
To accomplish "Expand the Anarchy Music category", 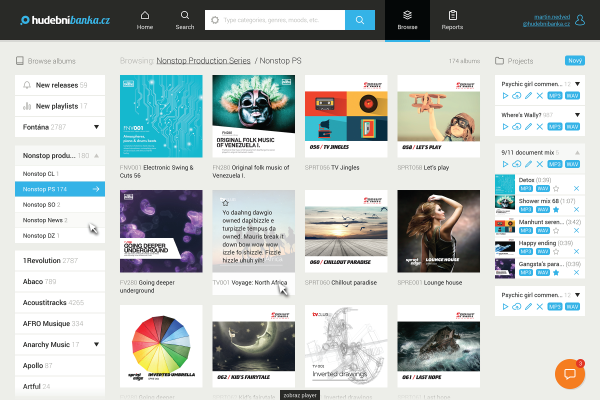I will point(96,344).
